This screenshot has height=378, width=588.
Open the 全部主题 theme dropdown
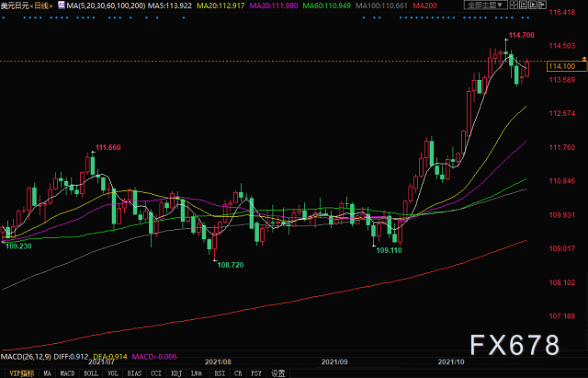485,5
